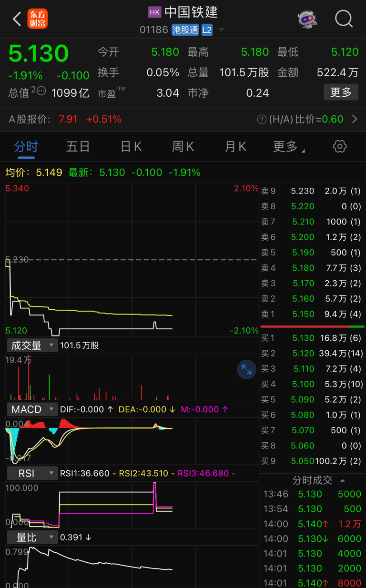Switch to the 五日 tab
The height and width of the screenshot is (588, 366).
[78, 147]
